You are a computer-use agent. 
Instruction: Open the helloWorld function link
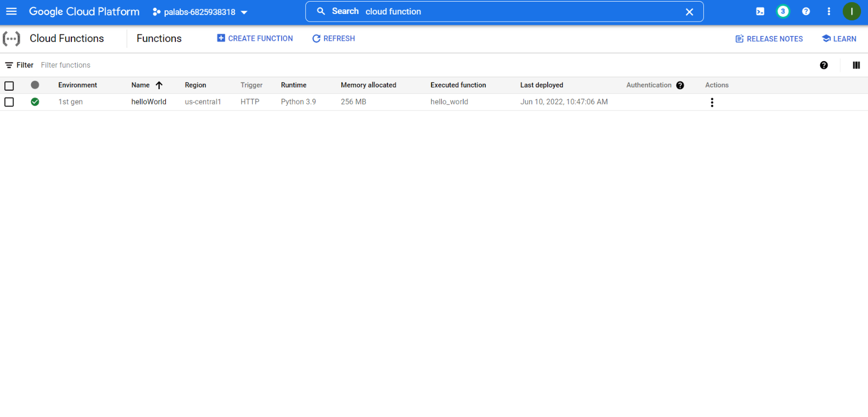(149, 102)
